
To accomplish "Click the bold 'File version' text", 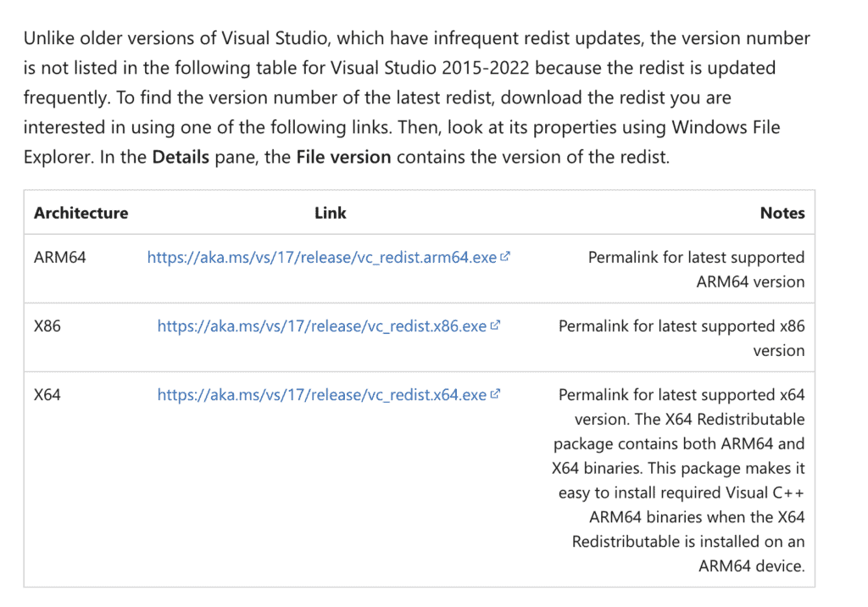I will click(x=344, y=158).
